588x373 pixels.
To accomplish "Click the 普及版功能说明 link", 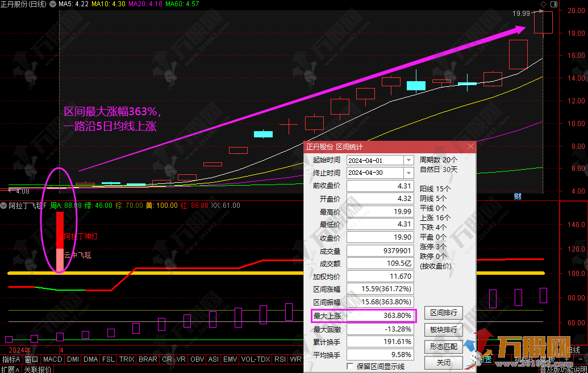I will (x=563, y=369).
